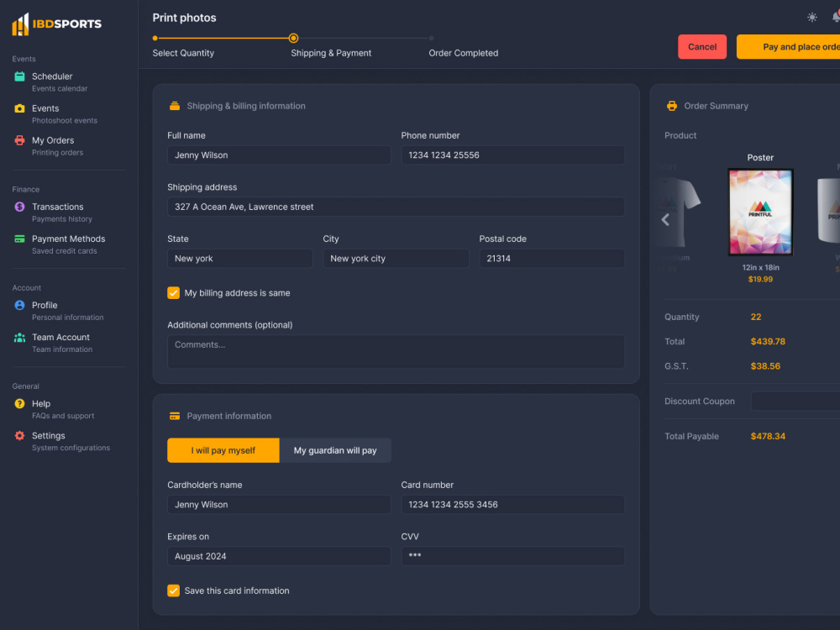Click the City field

click(x=396, y=259)
